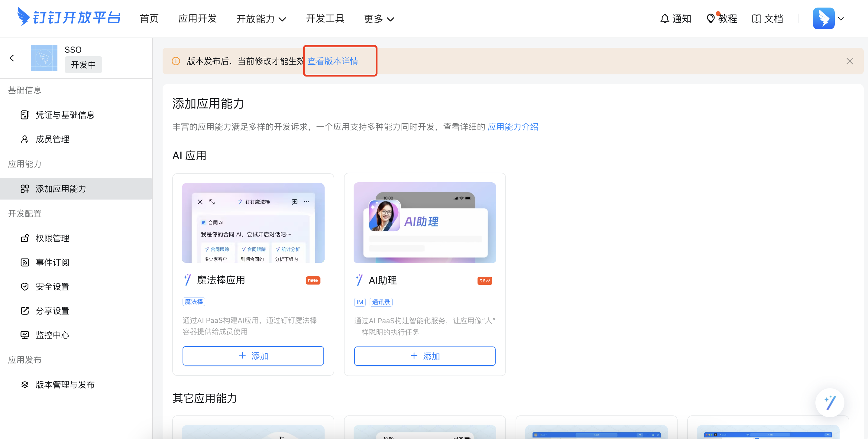868x439 pixels.
Task: Click the SSO app icon thumbnail
Action: (44, 58)
